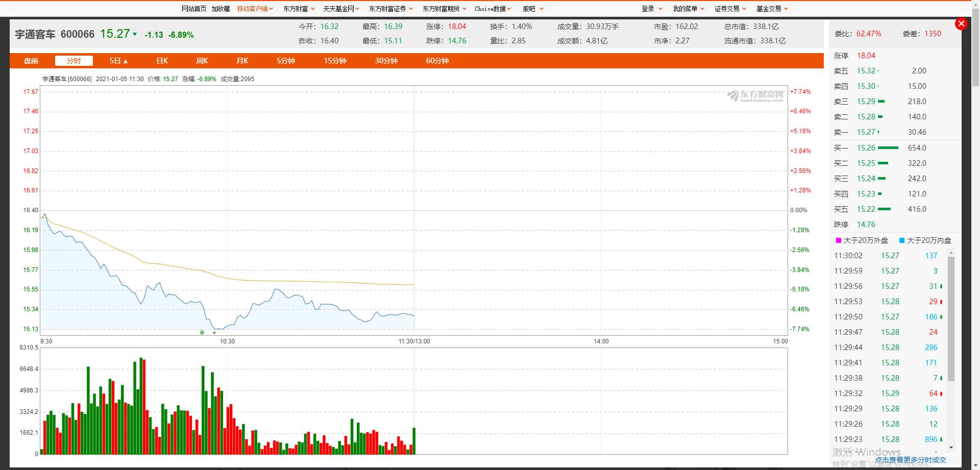The image size is (980, 470).
Task: Click 卖三 price 15.29
Action: click(x=866, y=102)
